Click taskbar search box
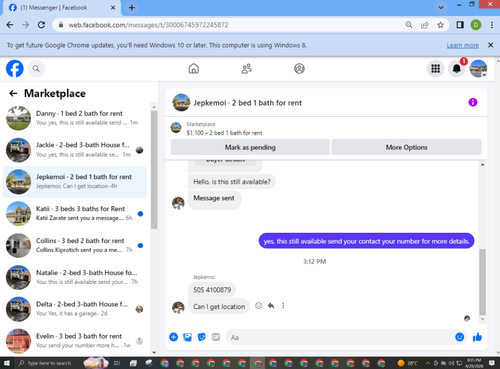The height and width of the screenshot is (369, 500). click(50, 363)
